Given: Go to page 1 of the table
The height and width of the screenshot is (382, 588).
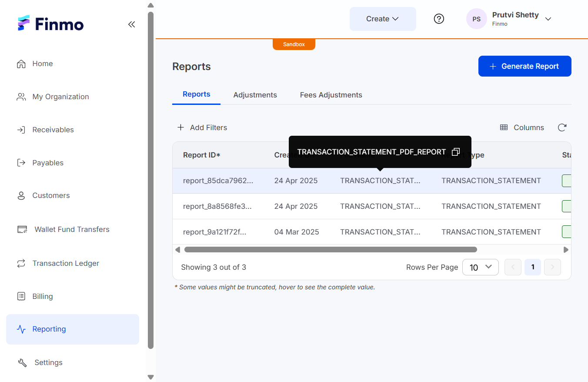Looking at the screenshot, I should coord(533,267).
